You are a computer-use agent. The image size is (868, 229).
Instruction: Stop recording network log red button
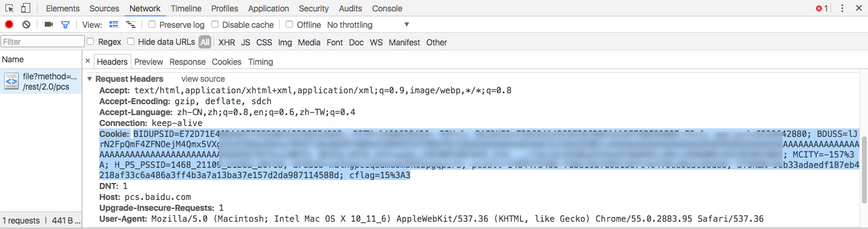point(9,25)
